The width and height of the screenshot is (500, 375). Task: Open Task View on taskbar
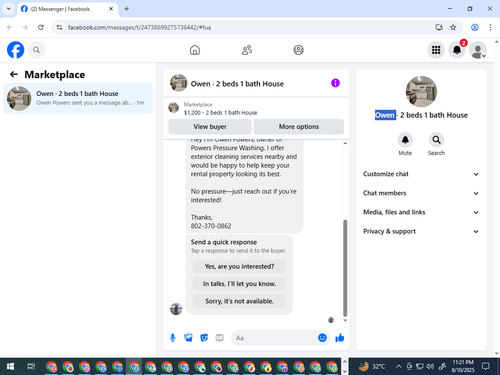click(31, 367)
